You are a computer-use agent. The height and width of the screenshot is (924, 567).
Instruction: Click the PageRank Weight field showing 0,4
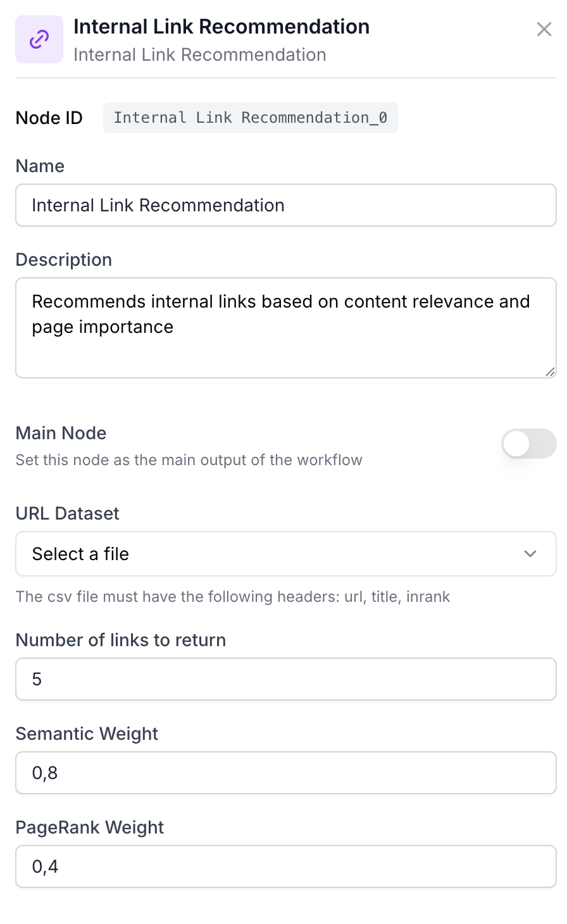[x=285, y=866]
